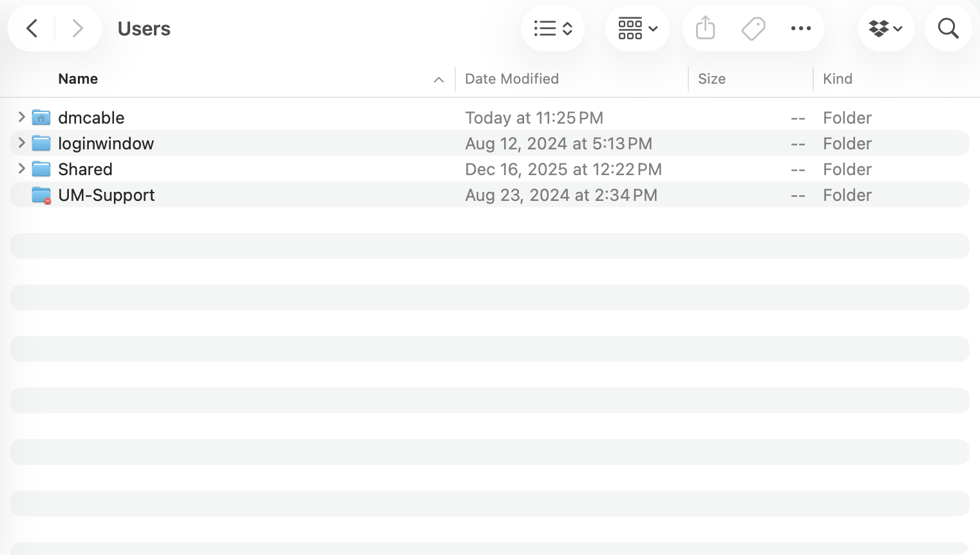Expand the dmcable folder
980x555 pixels.
click(21, 117)
